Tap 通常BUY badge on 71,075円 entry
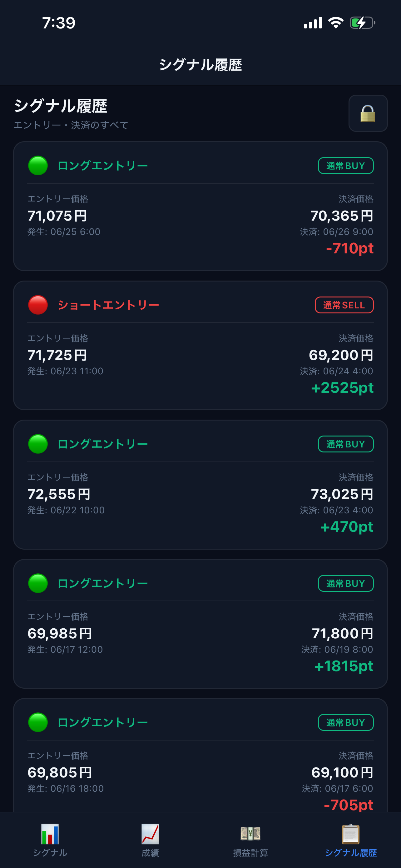Viewport: 401px width, 868px height. pyautogui.click(x=346, y=166)
